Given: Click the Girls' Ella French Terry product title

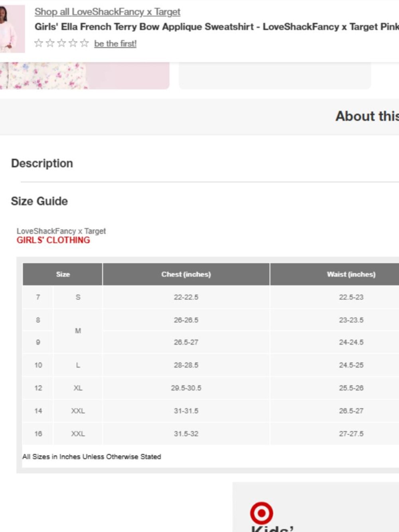Looking at the screenshot, I should (217, 27).
